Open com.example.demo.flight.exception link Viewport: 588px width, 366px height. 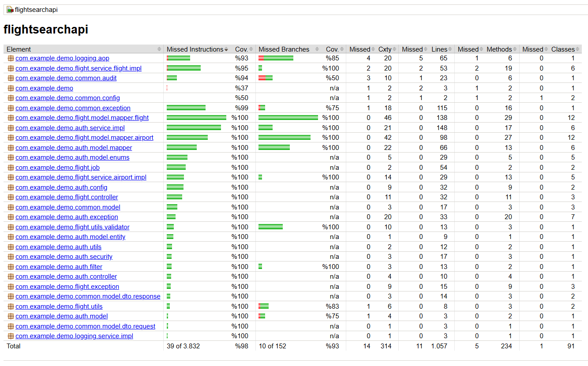pos(67,287)
